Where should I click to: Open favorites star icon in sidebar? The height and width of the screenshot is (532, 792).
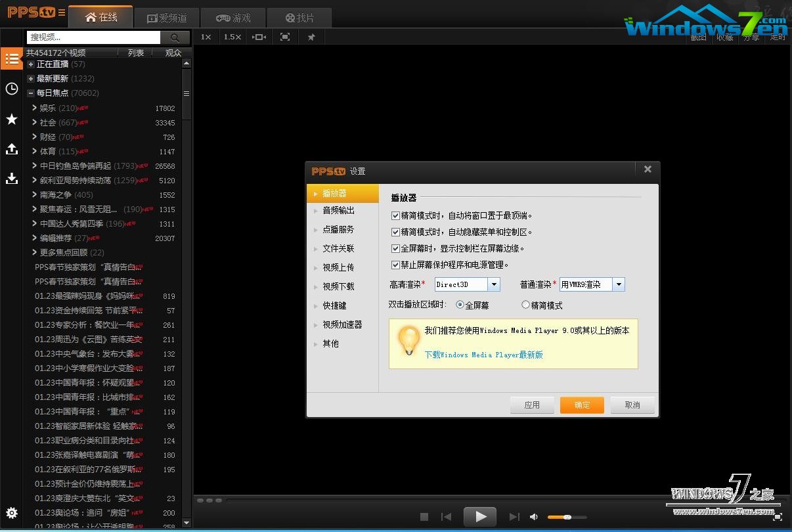(12, 119)
